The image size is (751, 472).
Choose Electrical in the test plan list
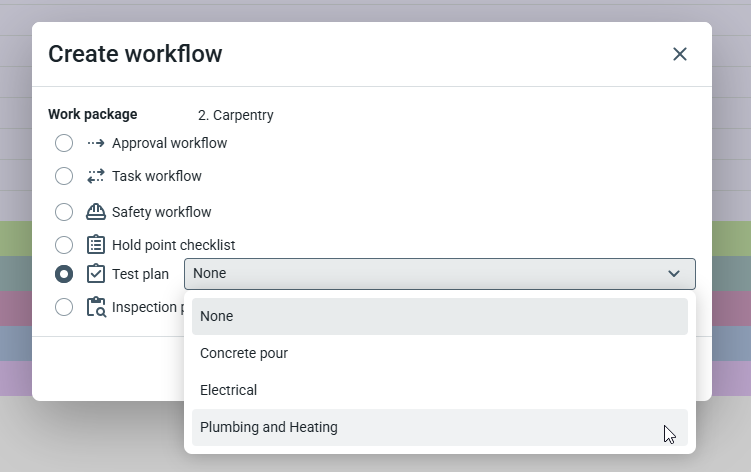228,390
